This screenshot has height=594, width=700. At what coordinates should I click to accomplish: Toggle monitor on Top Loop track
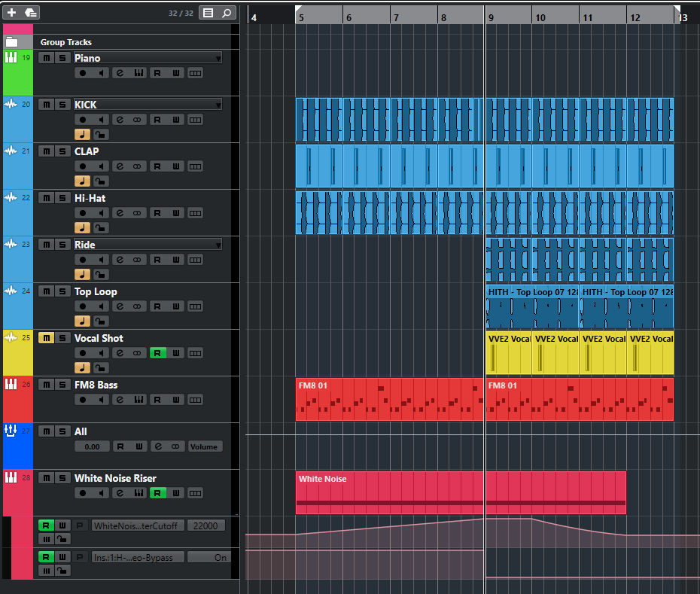click(x=102, y=307)
